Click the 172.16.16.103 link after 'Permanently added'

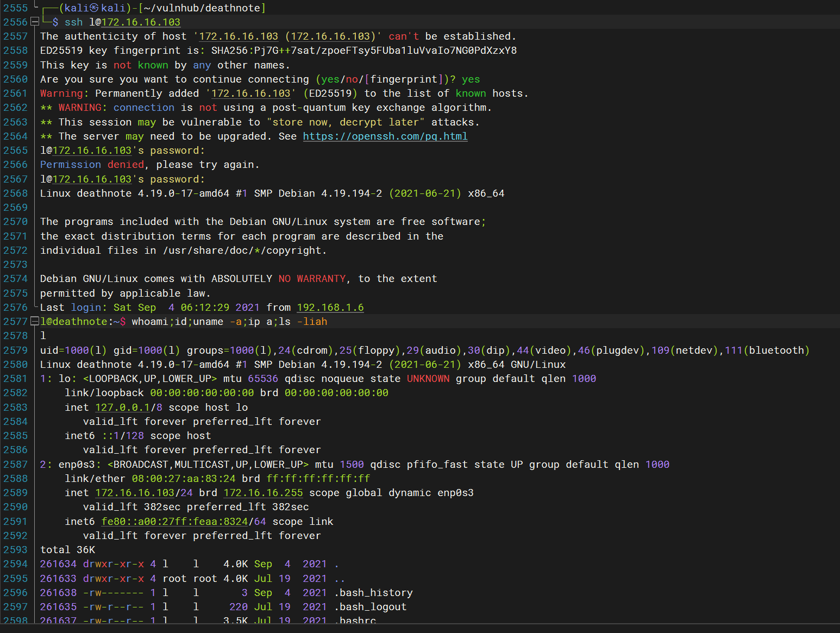coord(250,93)
